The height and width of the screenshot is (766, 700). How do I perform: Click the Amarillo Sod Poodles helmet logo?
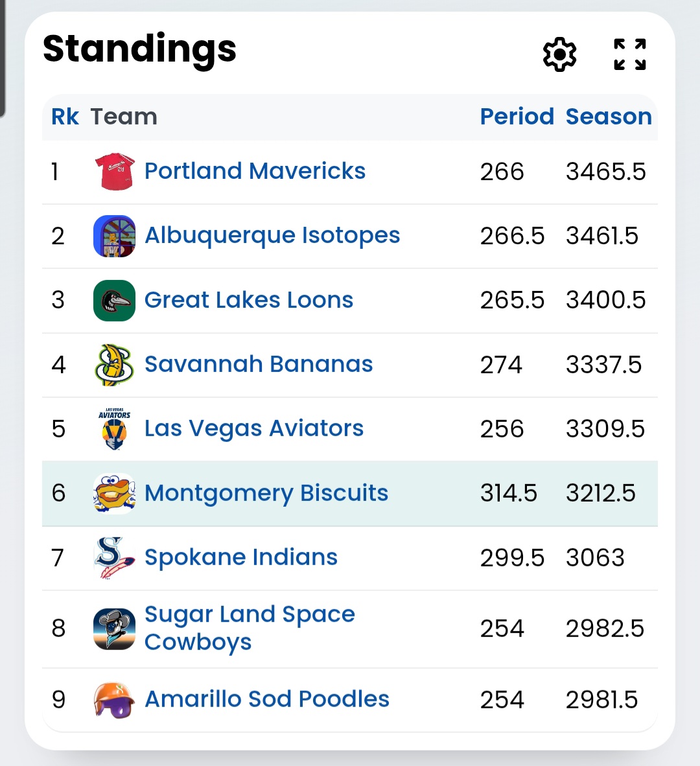coord(114,700)
